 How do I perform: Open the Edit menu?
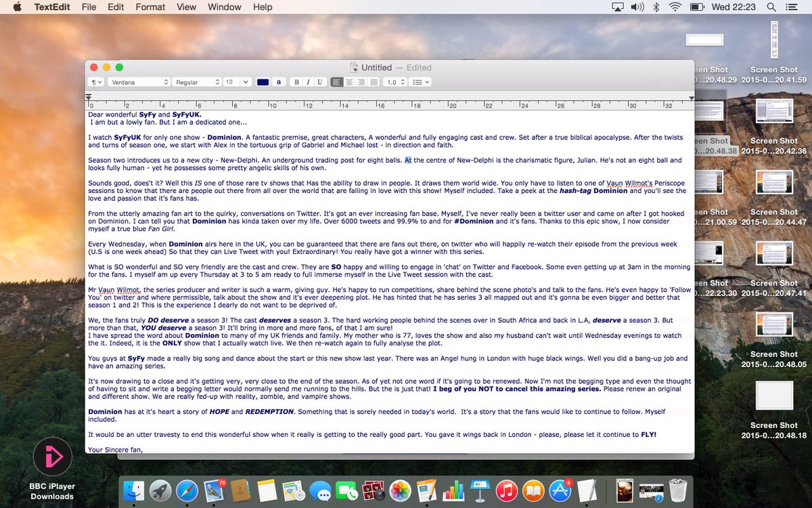[x=116, y=7]
